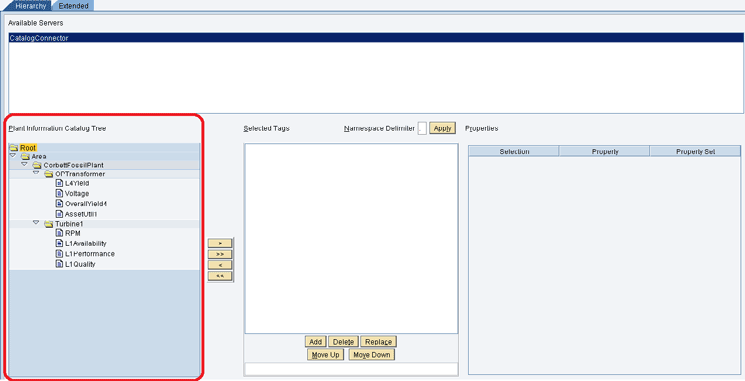Click the OPTransformer folder icon
The height and width of the screenshot is (381, 745).
pyautogui.click(x=48, y=174)
